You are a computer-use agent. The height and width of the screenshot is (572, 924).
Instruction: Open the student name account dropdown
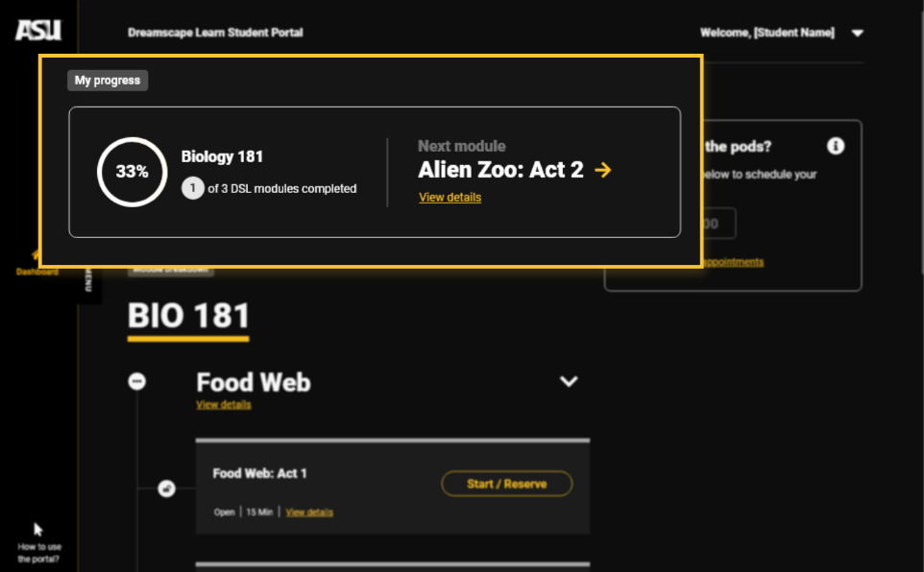click(858, 33)
